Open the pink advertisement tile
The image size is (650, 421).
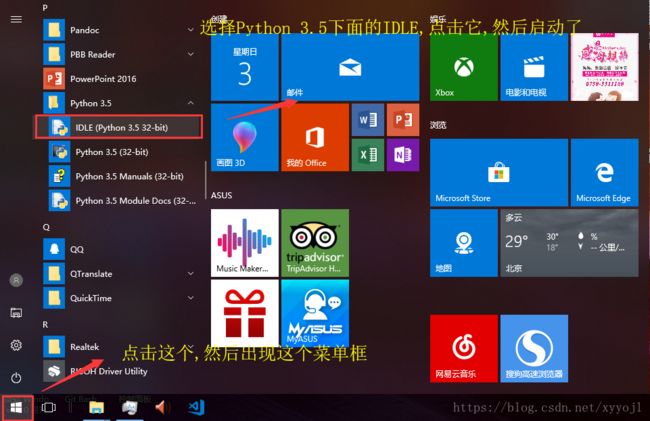pos(604,67)
